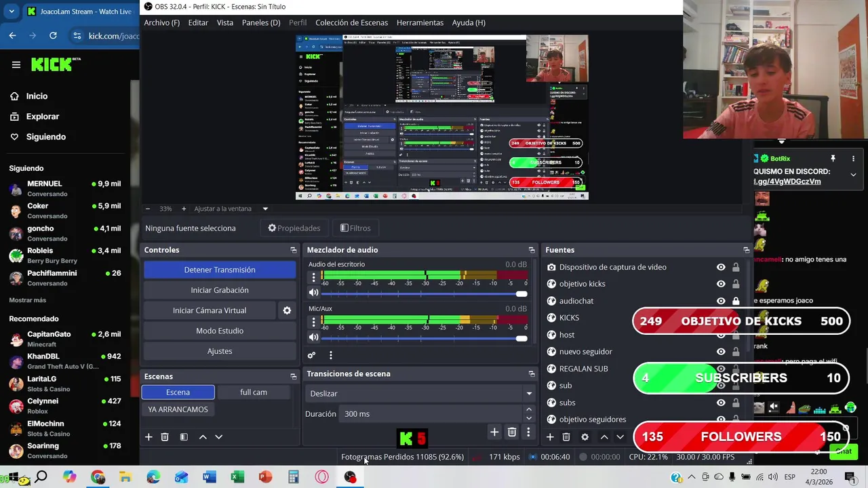Add transition plus icon
Screen dimensions: 868x488
click(x=494, y=432)
